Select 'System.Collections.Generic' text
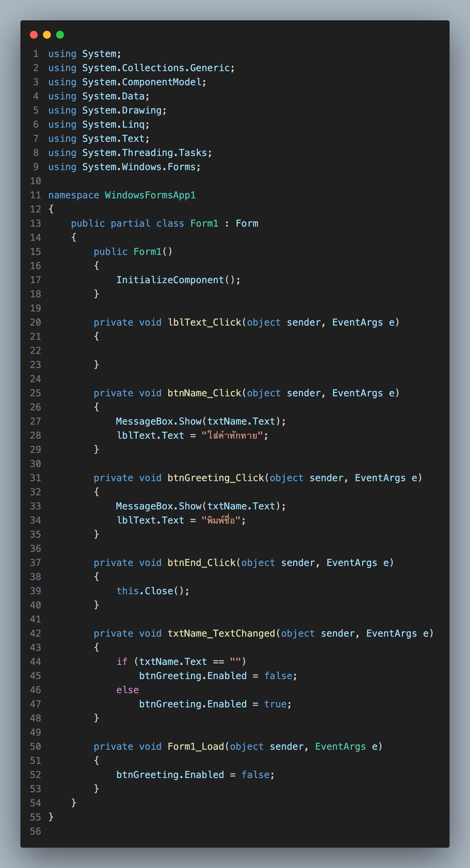The width and height of the screenshot is (470, 868). point(156,68)
